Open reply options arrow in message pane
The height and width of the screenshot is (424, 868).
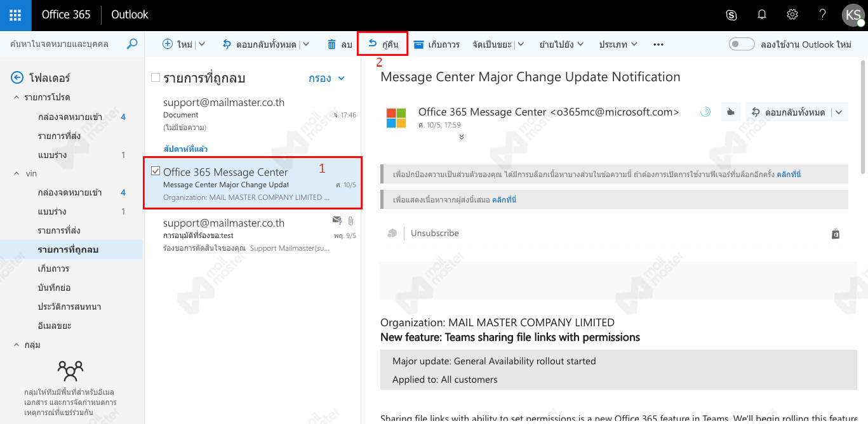pyautogui.click(x=839, y=112)
